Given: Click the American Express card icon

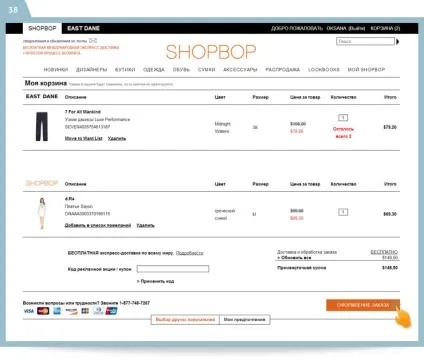Looking at the screenshot, I should [57, 311].
